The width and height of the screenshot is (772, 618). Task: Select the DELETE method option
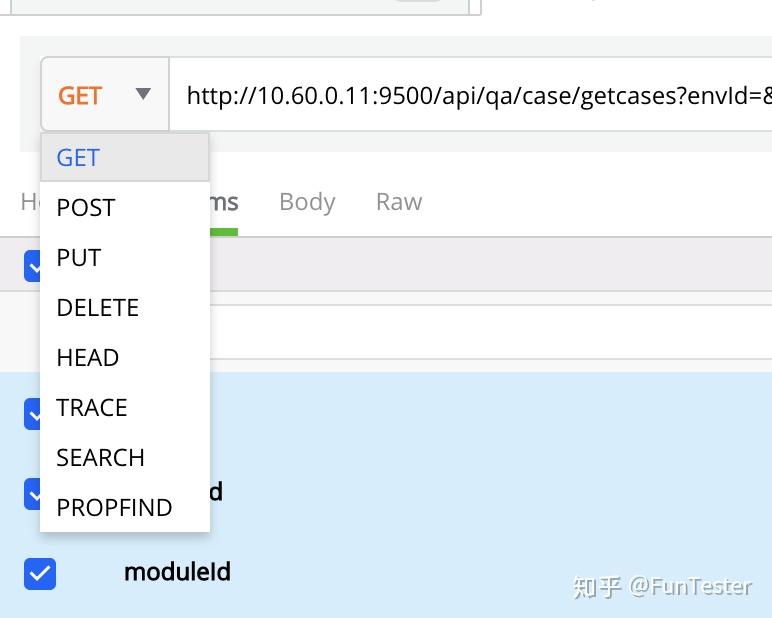98,308
